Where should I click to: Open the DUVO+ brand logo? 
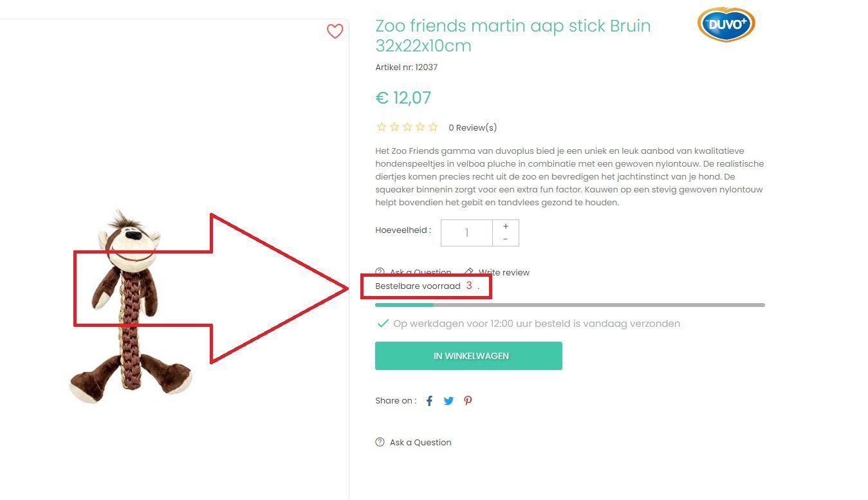726,24
